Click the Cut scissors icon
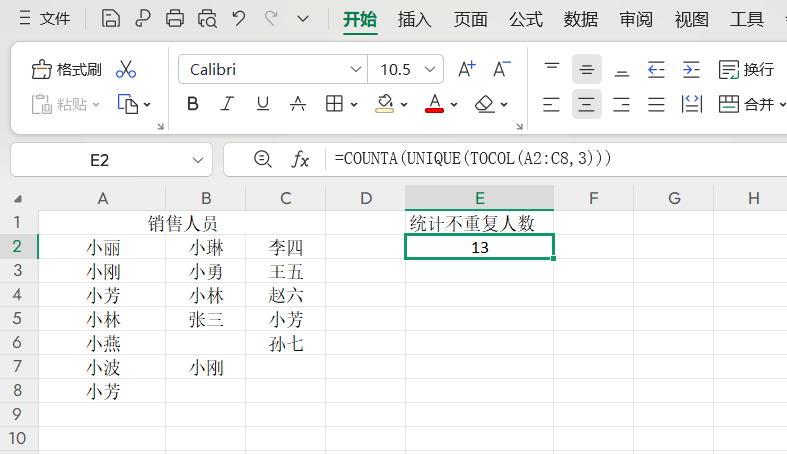 pos(125,69)
